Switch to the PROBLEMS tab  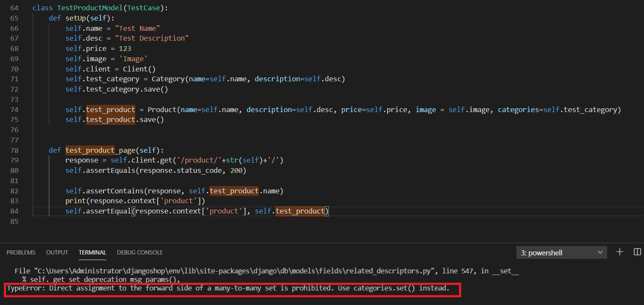click(x=21, y=252)
